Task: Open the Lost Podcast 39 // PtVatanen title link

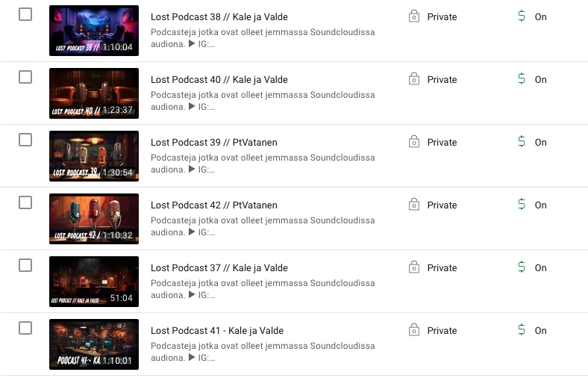Action: [x=214, y=142]
